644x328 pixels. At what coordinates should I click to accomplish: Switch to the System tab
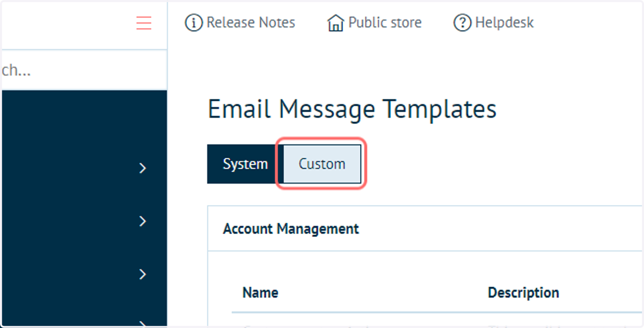click(245, 164)
